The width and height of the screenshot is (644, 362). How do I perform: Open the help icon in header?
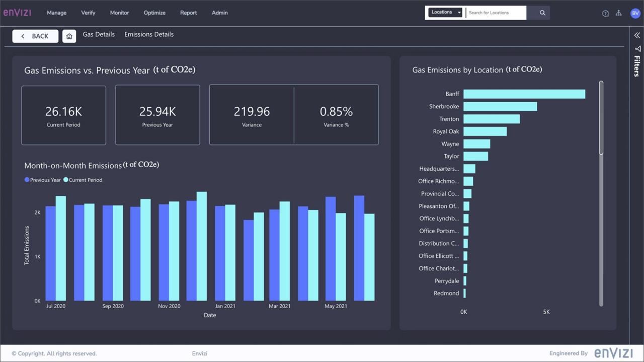click(x=605, y=13)
